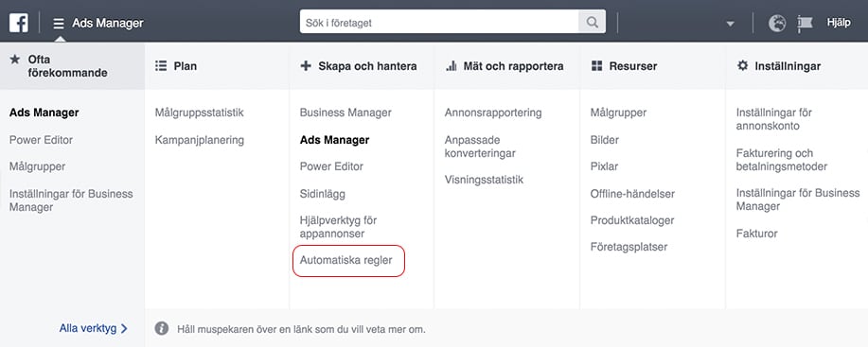Open Fakturor

[756, 234]
